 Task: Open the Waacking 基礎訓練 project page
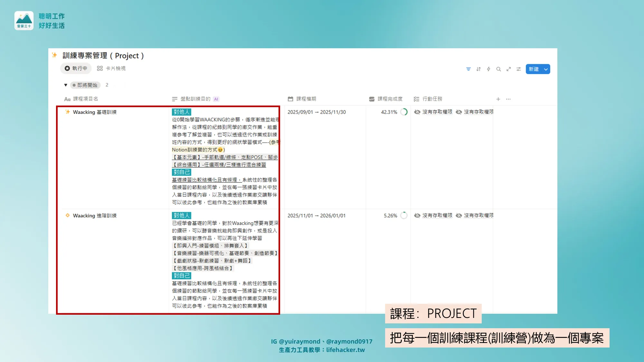(x=95, y=112)
